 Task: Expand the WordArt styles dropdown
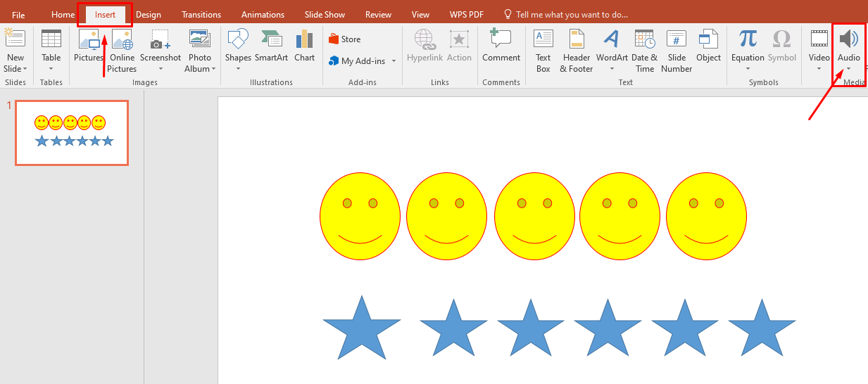click(612, 69)
